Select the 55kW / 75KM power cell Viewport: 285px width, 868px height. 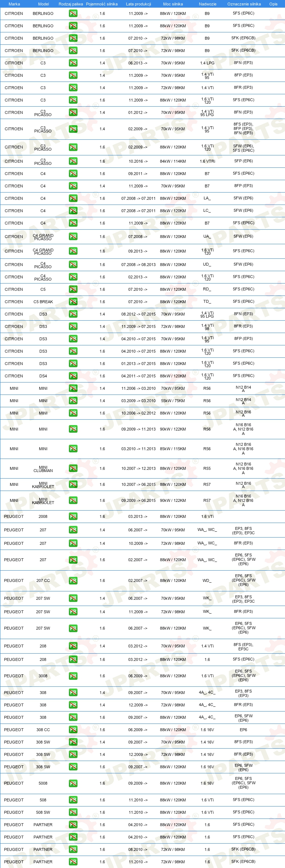point(173,401)
